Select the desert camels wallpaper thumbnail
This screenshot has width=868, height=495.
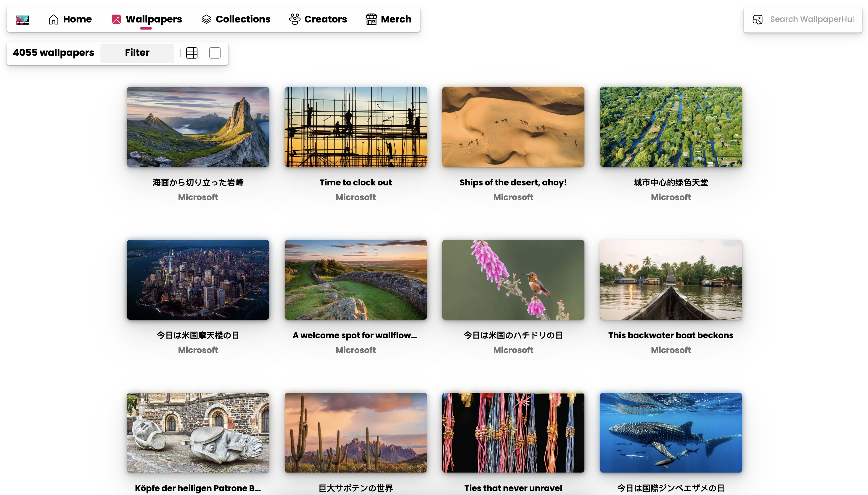513,127
